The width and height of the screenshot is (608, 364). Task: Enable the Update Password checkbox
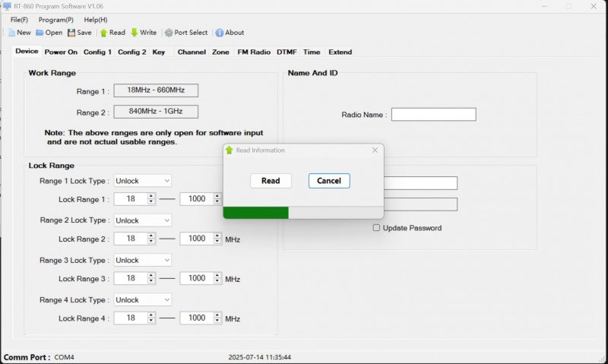pyautogui.click(x=376, y=227)
